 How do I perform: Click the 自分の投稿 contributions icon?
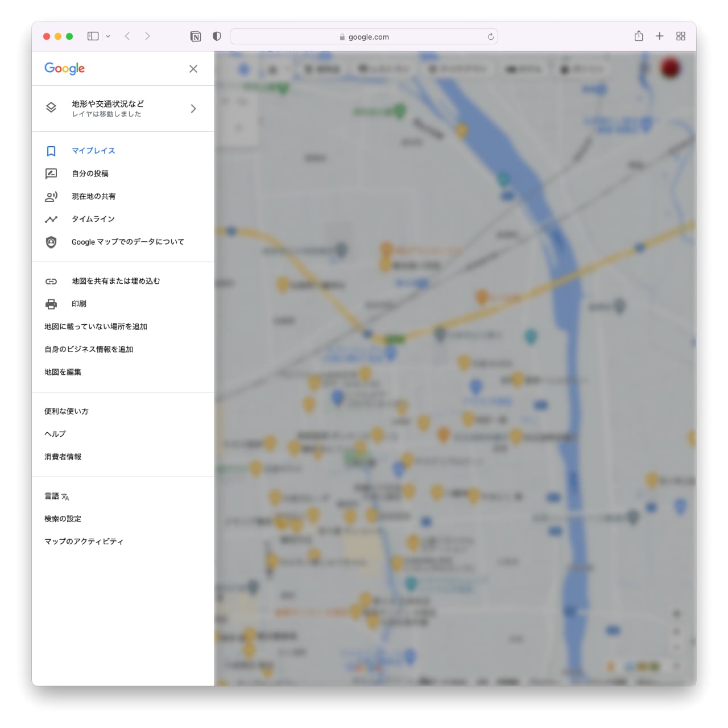[51, 173]
